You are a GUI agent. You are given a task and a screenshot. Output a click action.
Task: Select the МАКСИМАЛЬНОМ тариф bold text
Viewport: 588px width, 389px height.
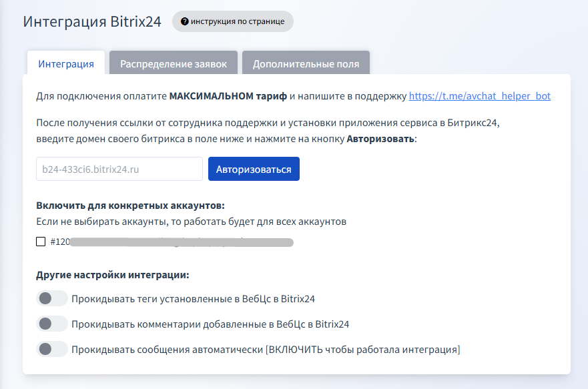click(228, 96)
